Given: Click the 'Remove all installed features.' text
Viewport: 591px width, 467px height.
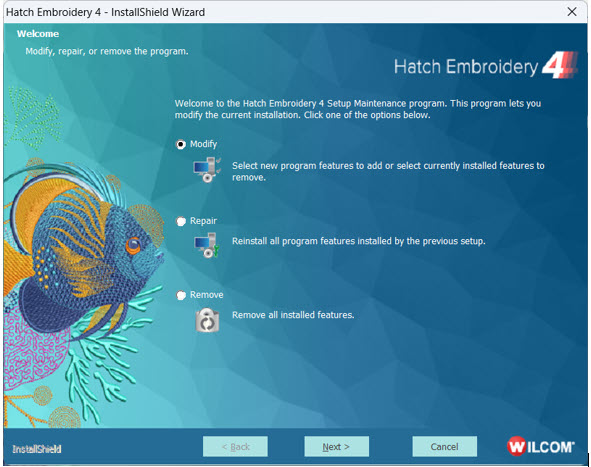Looking at the screenshot, I should (293, 315).
